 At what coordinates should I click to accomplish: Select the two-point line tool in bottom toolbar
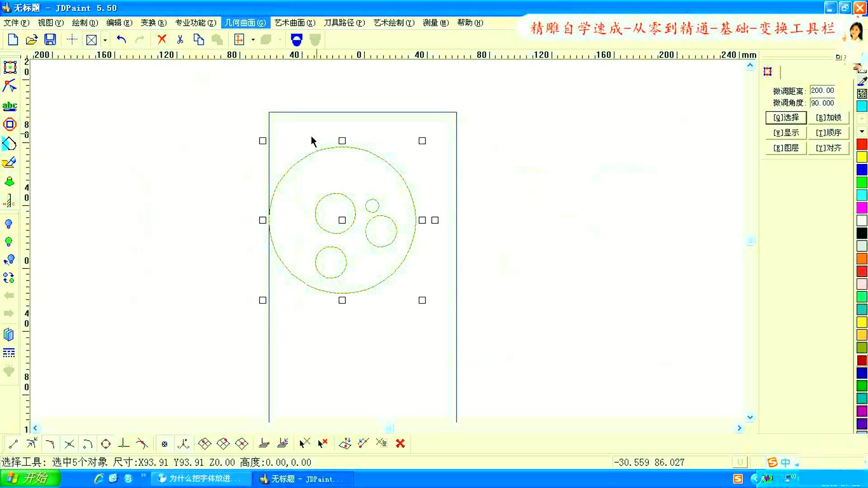click(x=13, y=444)
